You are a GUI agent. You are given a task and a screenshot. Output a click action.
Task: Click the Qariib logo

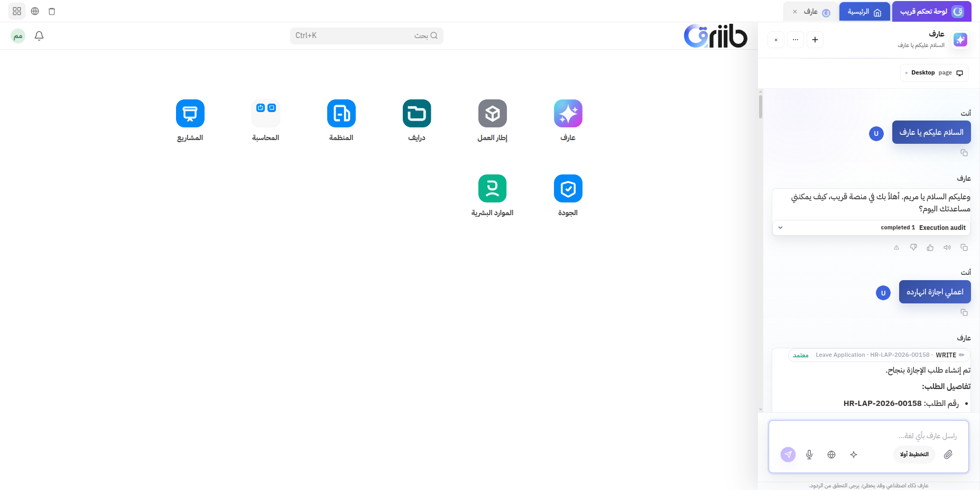pyautogui.click(x=715, y=36)
